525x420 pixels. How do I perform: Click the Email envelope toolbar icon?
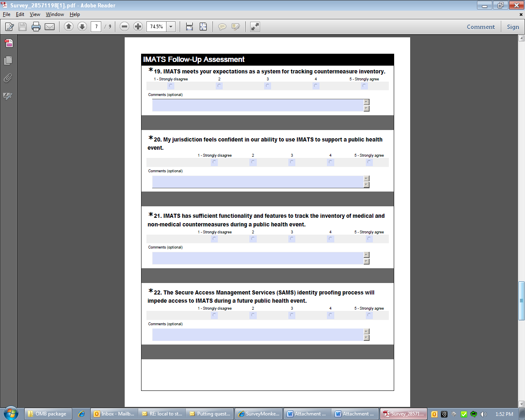[50, 27]
